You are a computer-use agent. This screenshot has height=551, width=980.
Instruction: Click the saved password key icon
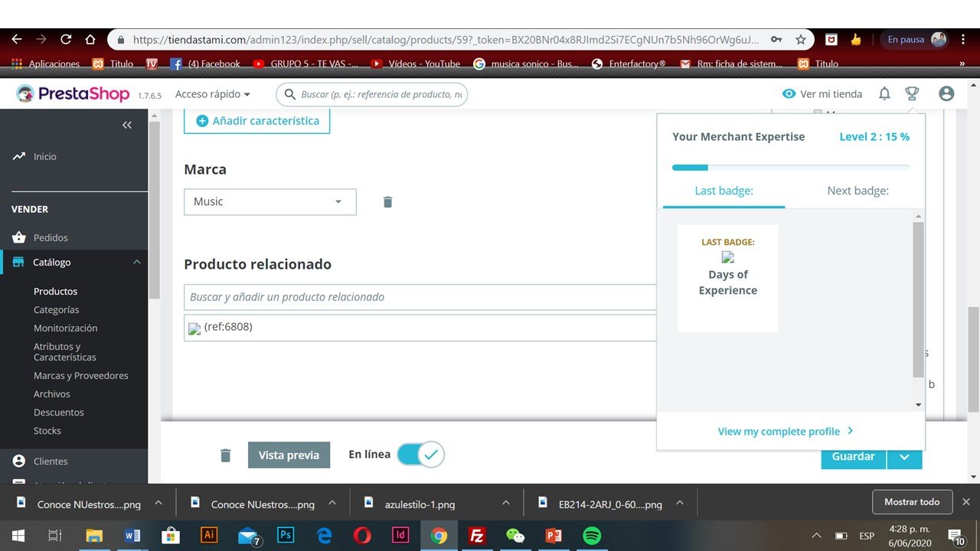[x=776, y=39]
